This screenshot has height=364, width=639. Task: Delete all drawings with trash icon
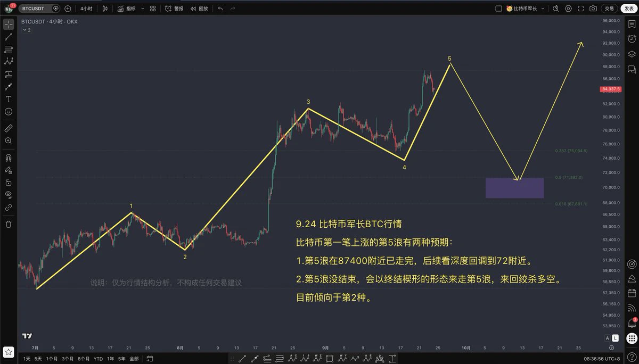click(x=9, y=224)
